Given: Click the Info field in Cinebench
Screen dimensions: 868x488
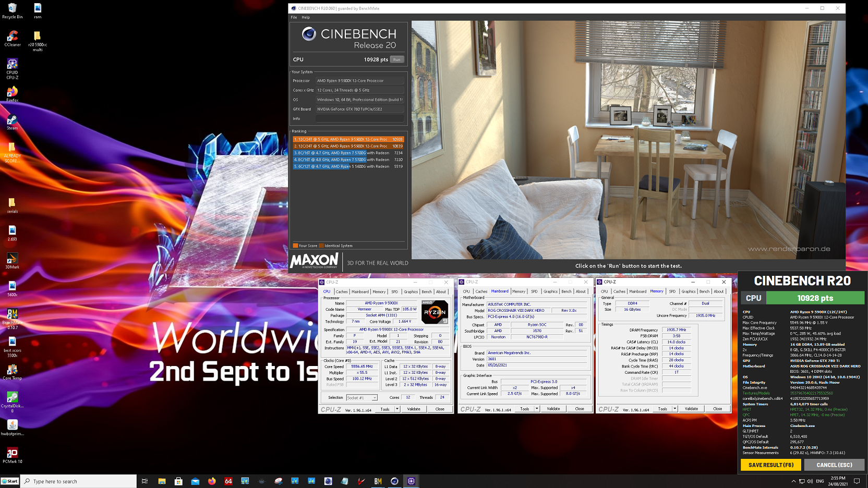Looking at the screenshot, I should [360, 119].
